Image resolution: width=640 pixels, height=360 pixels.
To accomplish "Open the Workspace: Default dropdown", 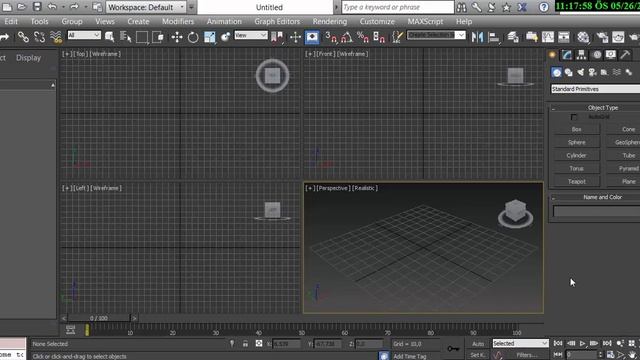I will tap(146, 7).
